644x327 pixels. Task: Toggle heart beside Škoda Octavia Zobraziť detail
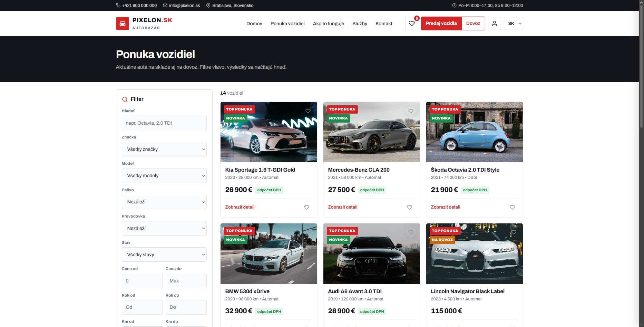click(x=512, y=207)
